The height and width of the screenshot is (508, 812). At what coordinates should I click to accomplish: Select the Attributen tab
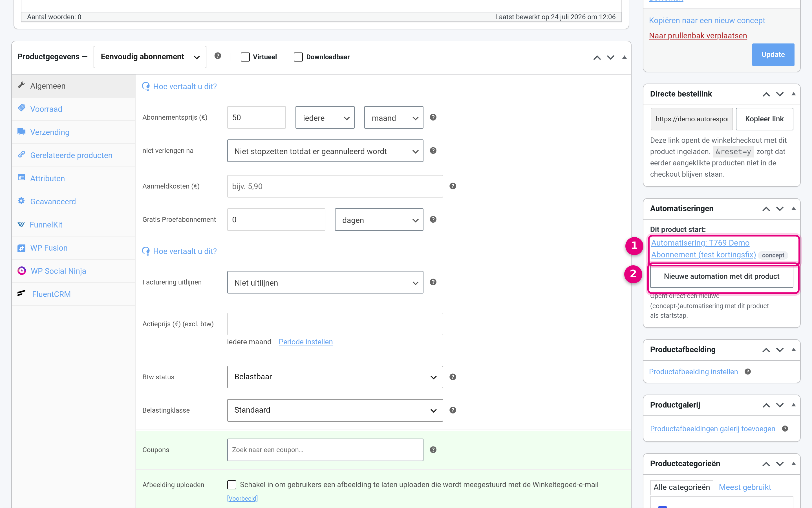coord(74,178)
